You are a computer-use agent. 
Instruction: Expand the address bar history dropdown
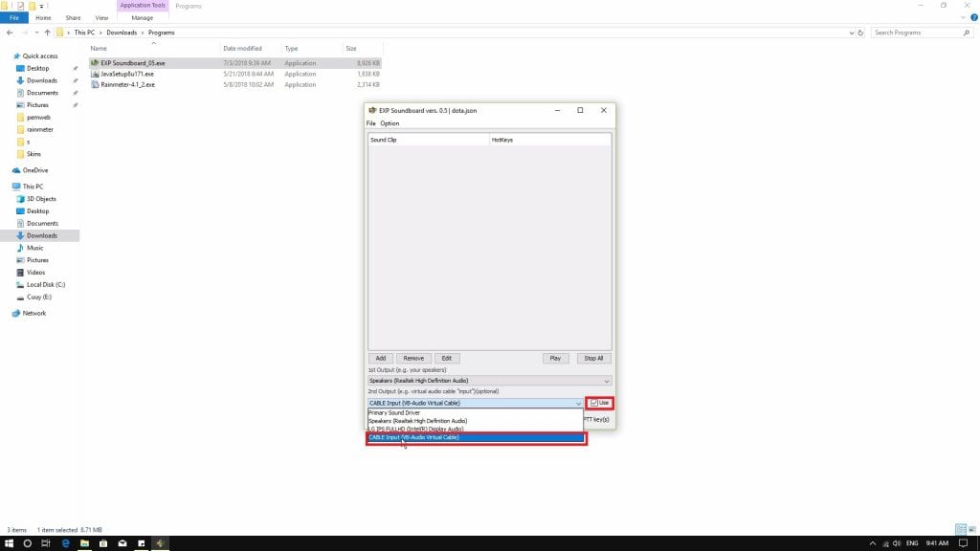pos(851,33)
